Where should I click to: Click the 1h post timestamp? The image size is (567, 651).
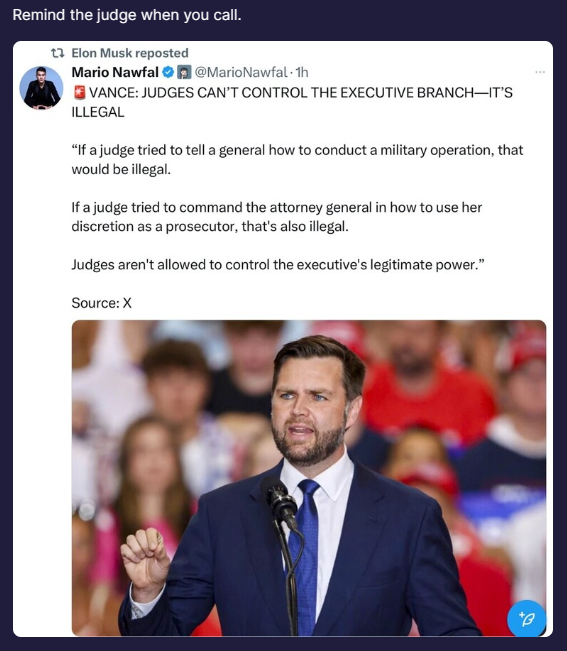point(302,72)
